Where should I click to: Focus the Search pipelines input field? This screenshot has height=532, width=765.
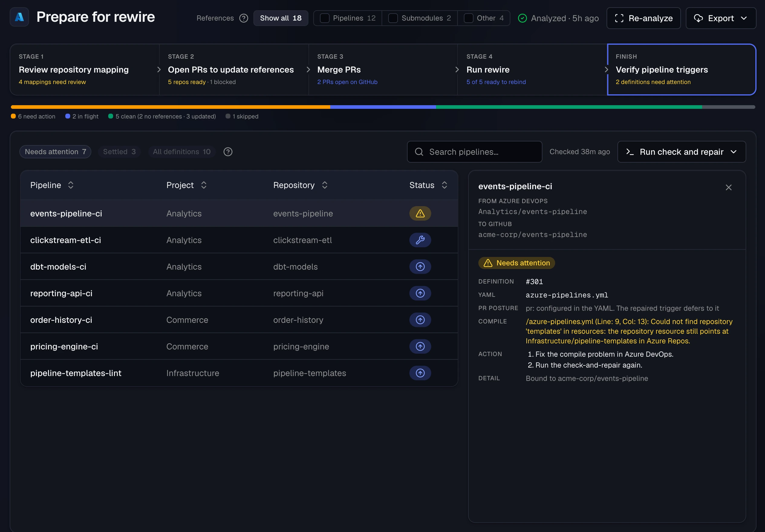coord(474,151)
